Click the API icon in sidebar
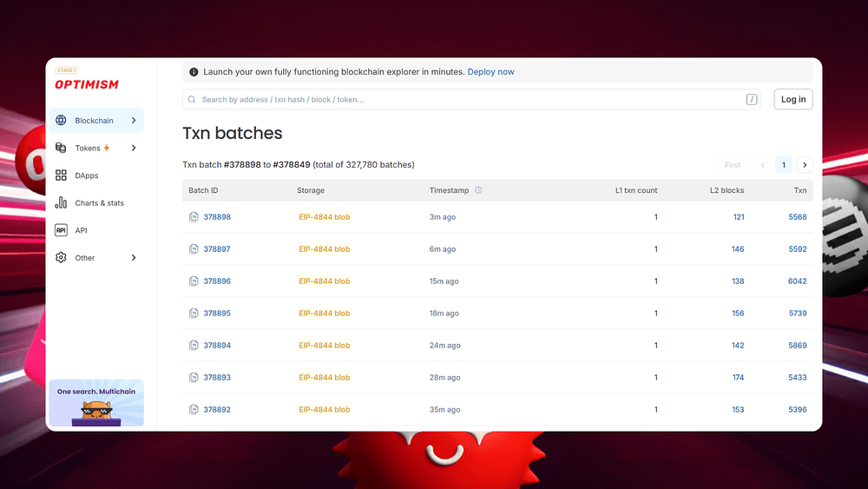868x489 pixels. coord(61,230)
